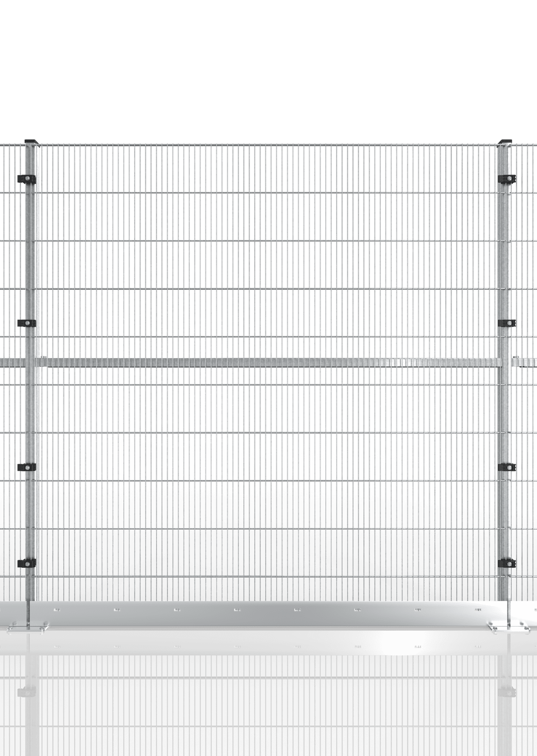Viewport: 537px width, 756px height.
Task: Click the black cap on the right post
Action: (x=505, y=140)
